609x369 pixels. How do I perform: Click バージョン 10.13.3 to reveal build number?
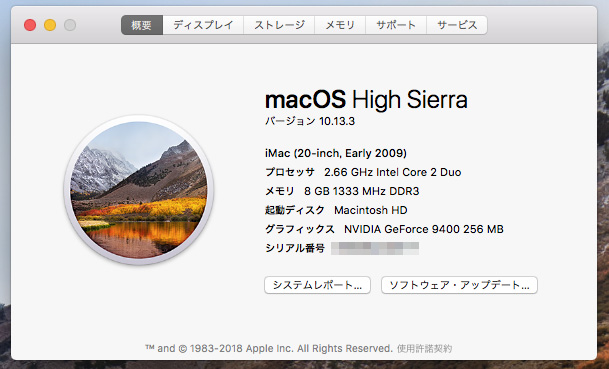(310, 121)
